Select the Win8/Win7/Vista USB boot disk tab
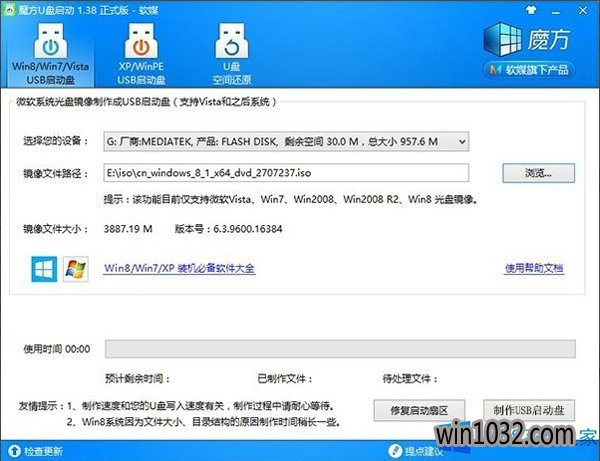The height and width of the screenshot is (461, 600). [x=49, y=56]
